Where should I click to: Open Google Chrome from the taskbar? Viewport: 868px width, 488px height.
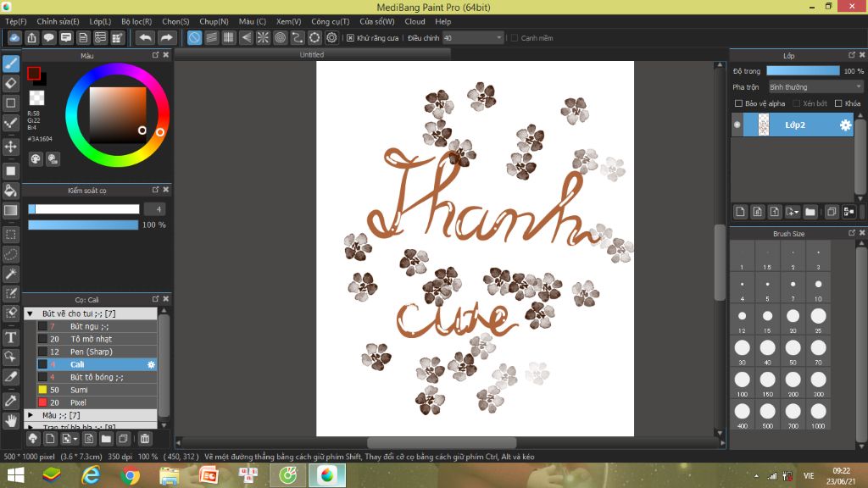[x=130, y=475]
